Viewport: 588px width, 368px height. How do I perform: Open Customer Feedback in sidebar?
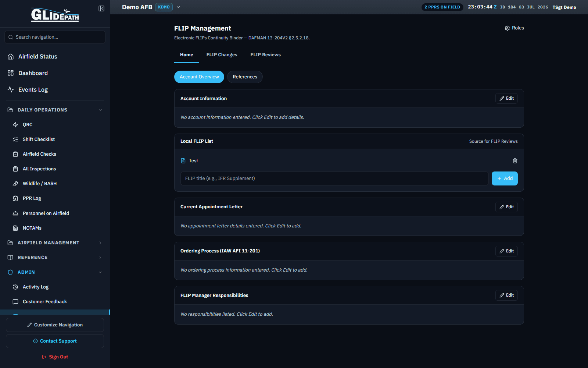(x=55, y=302)
